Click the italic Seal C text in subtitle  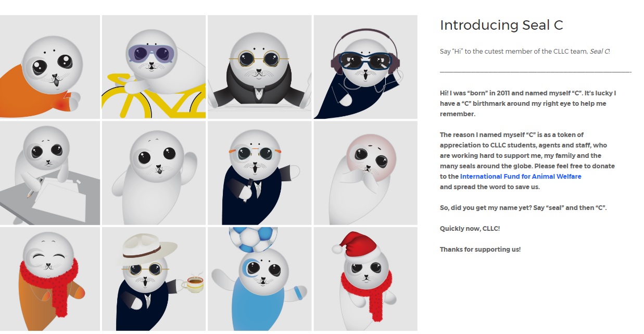point(599,51)
